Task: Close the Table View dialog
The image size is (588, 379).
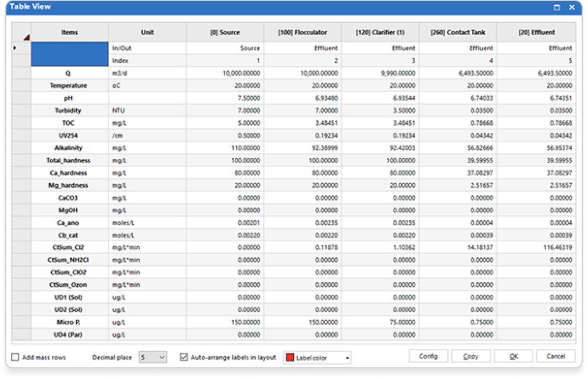Action: click(x=572, y=7)
